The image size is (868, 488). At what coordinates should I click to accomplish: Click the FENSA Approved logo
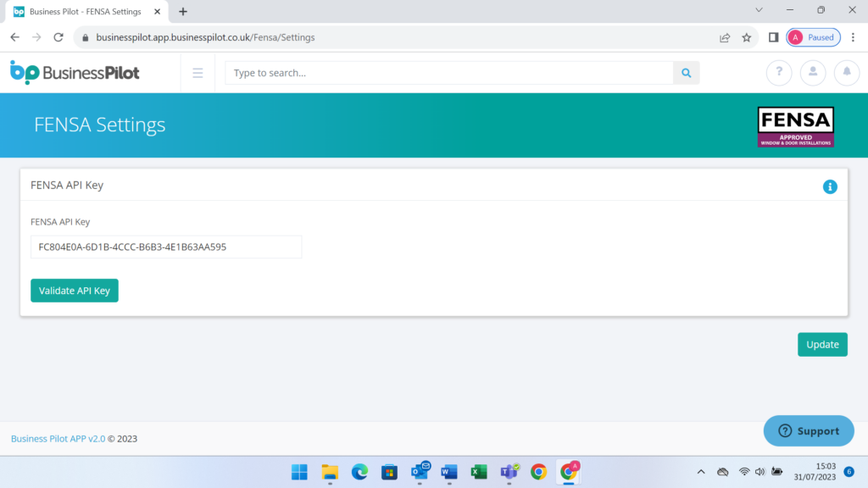tap(795, 127)
